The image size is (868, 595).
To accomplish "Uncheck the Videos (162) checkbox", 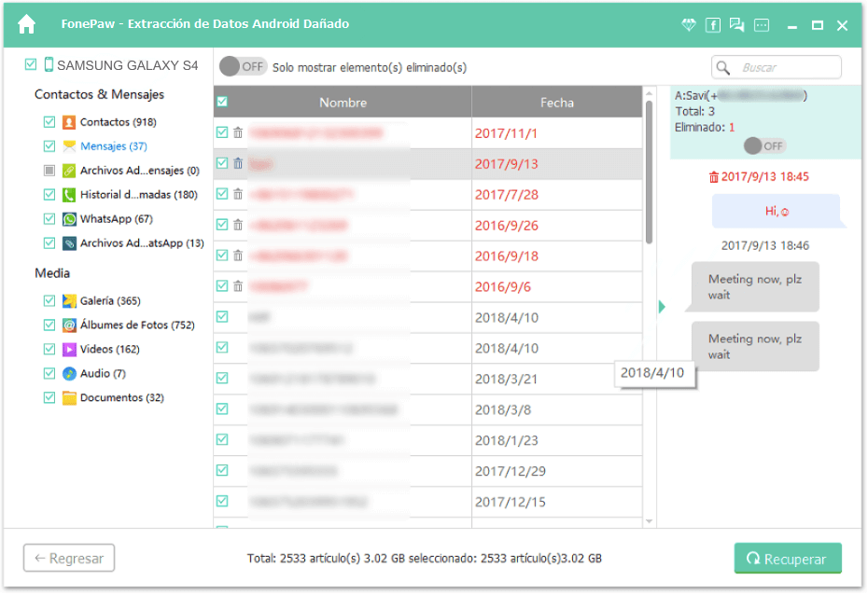I will tap(49, 350).
